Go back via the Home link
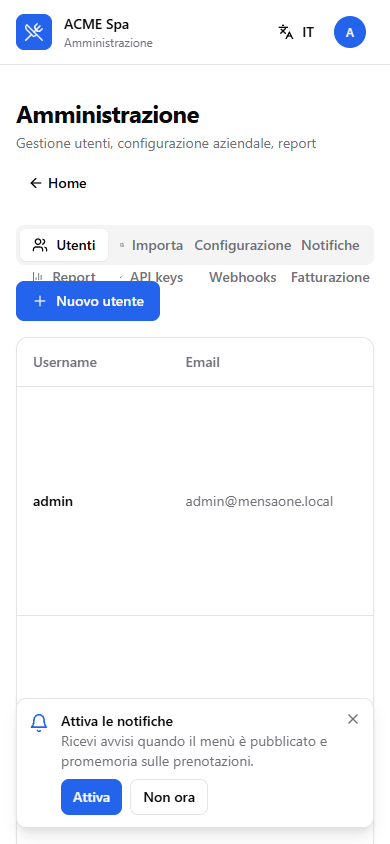The height and width of the screenshot is (844, 390). (x=58, y=184)
